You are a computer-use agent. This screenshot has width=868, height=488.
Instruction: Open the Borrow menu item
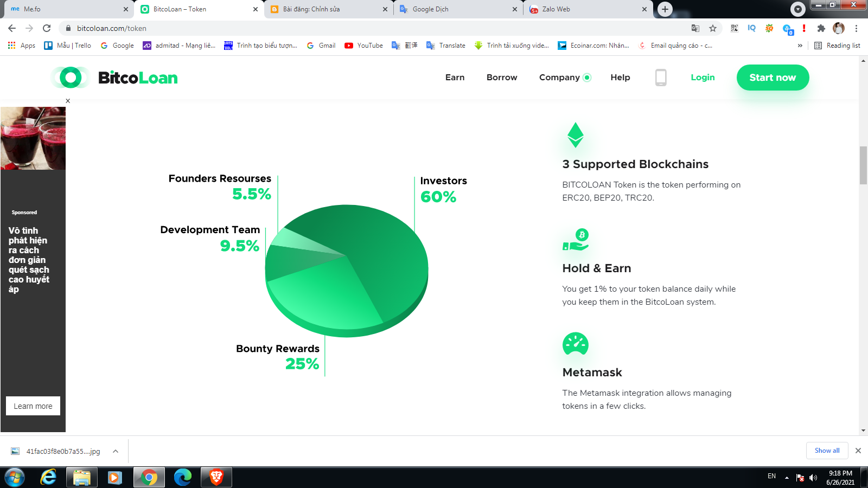(502, 78)
